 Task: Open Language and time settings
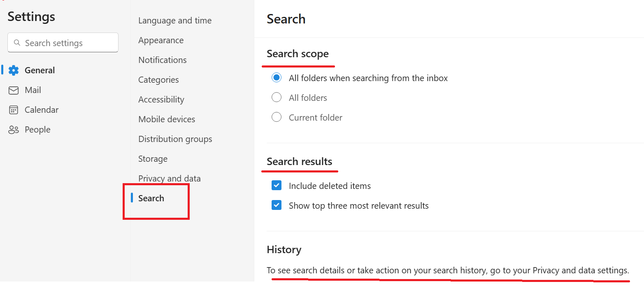point(175,21)
